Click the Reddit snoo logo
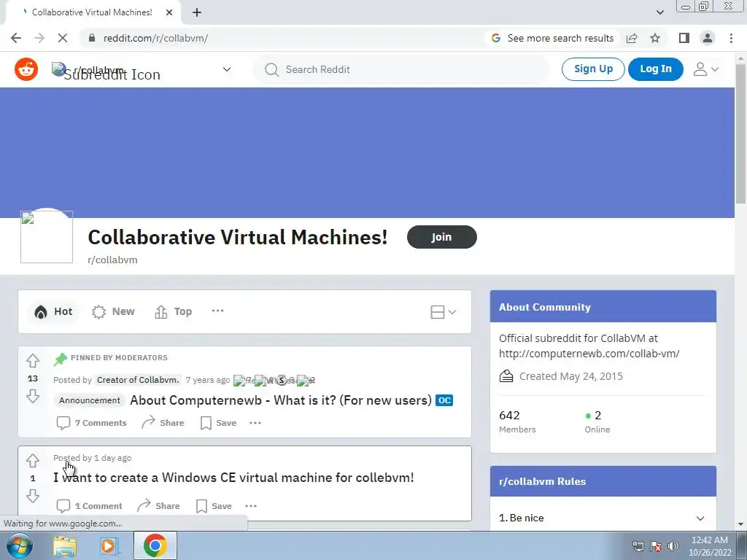747x560 pixels. point(26,69)
